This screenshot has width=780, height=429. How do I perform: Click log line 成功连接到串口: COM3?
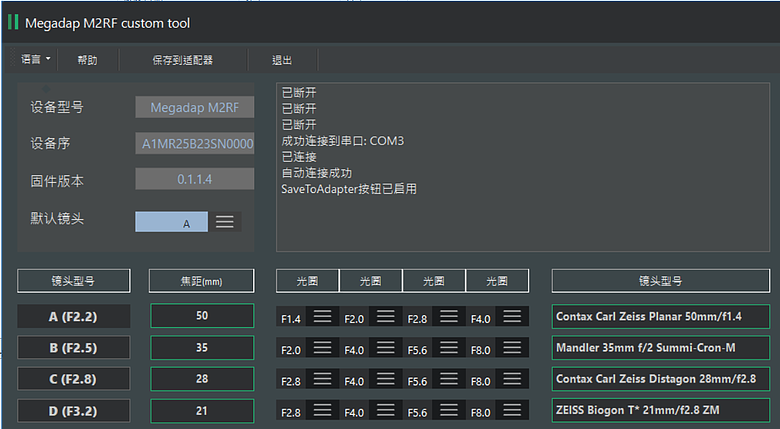pos(343,141)
